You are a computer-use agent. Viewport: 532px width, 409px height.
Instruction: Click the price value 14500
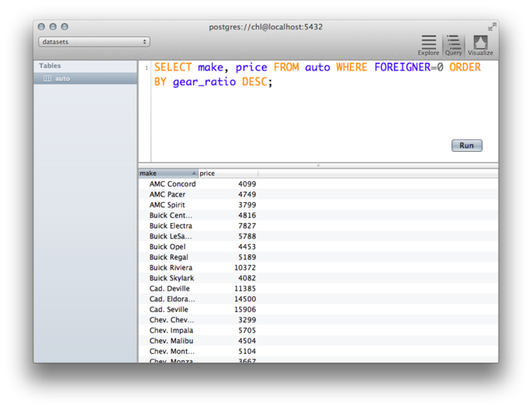click(245, 299)
